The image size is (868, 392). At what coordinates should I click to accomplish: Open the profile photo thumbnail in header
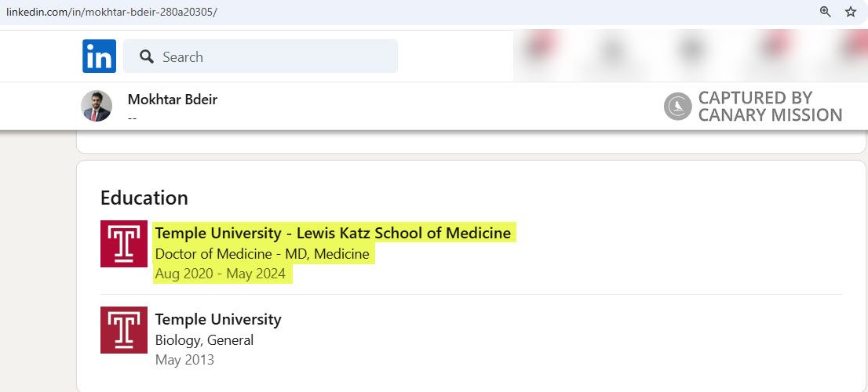(x=97, y=106)
